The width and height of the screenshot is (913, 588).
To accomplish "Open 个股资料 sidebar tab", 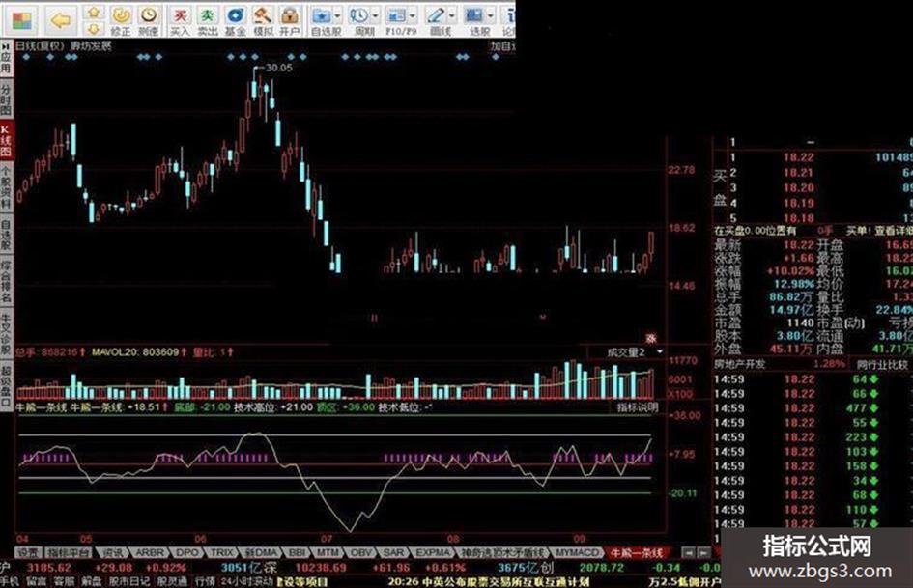I will (6, 186).
